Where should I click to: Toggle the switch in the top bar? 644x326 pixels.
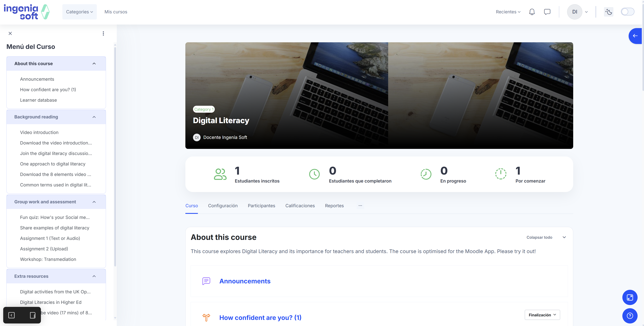pyautogui.click(x=627, y=12)
